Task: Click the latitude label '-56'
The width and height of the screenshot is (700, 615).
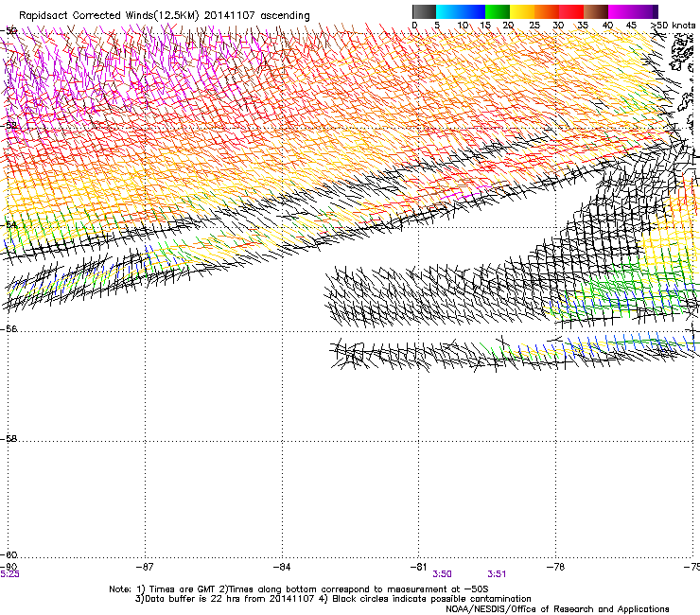Action: click(9, 329)
